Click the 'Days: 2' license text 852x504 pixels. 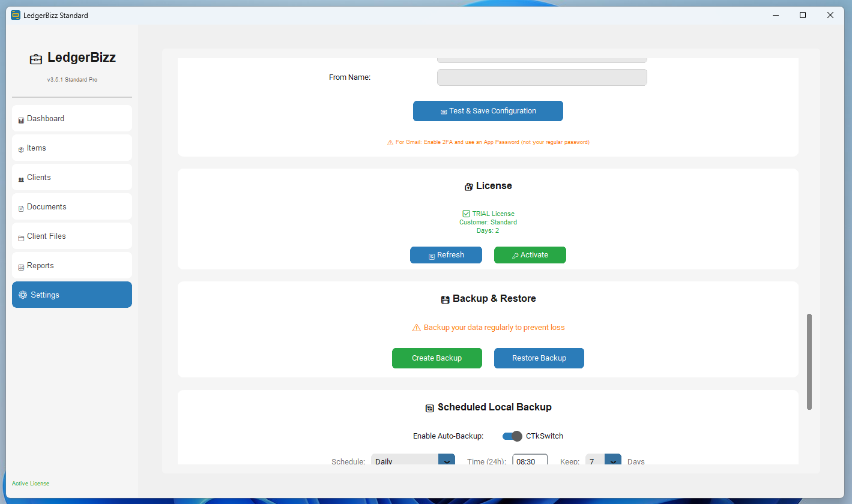(488, 230)
